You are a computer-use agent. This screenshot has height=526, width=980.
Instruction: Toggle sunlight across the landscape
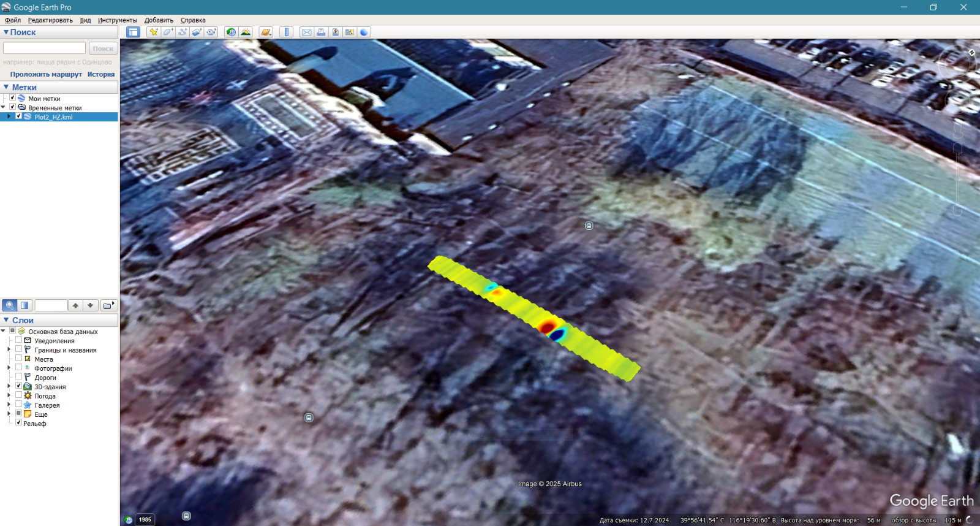click(x=246, y=32)
